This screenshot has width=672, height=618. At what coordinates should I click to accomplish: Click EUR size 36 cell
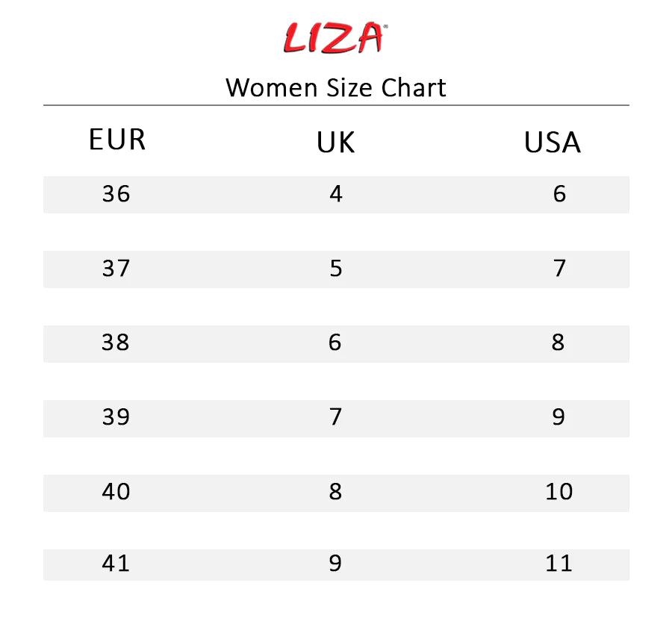click(116, 194)
